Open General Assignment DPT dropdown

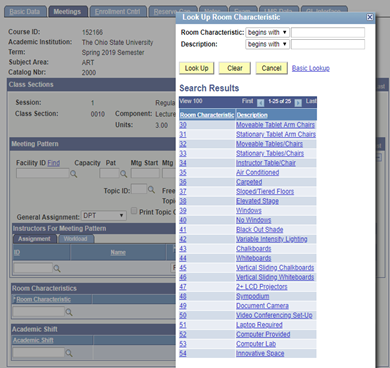click(x=104, y=216)
